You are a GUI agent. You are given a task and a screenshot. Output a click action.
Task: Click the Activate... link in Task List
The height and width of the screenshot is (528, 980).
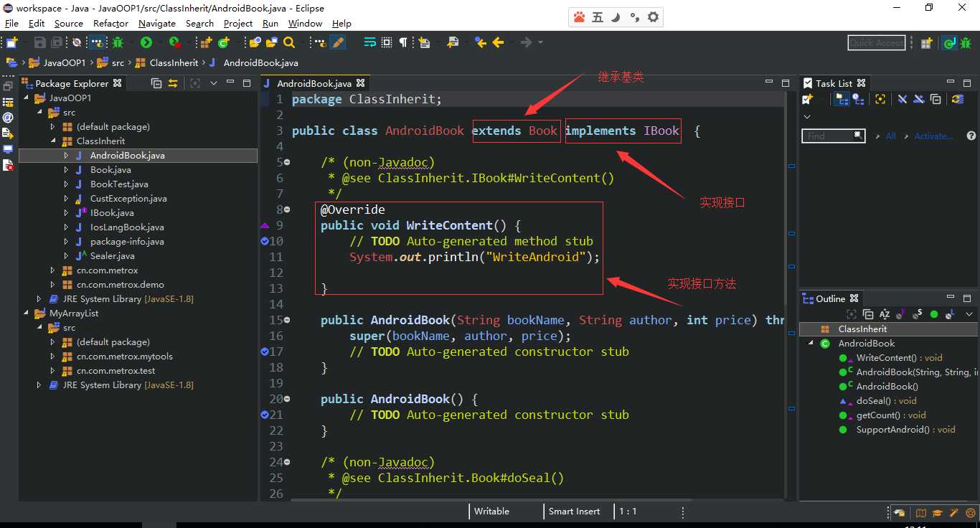click(933, 136)
